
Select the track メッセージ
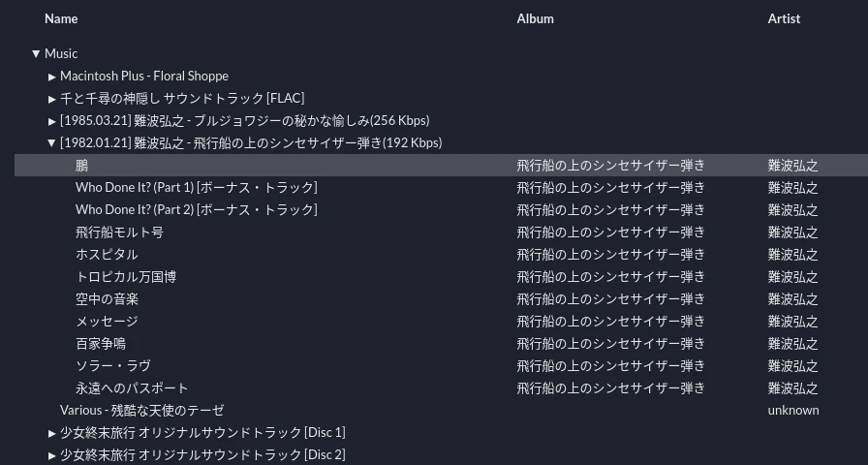107,322
